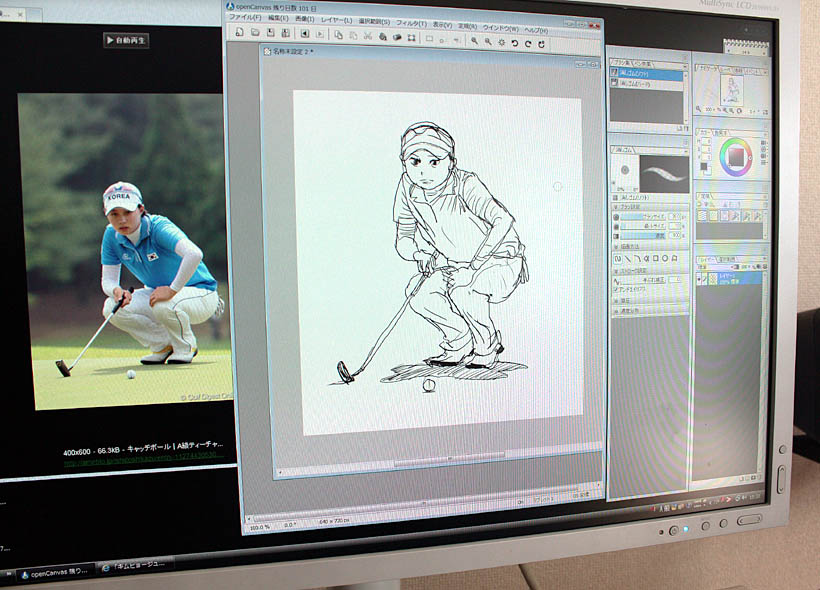Screen dimensions: 820x590
Task: Click the New document icon in openCanvas toolbar
Action: pyautogui.click(x=240, y=32)
